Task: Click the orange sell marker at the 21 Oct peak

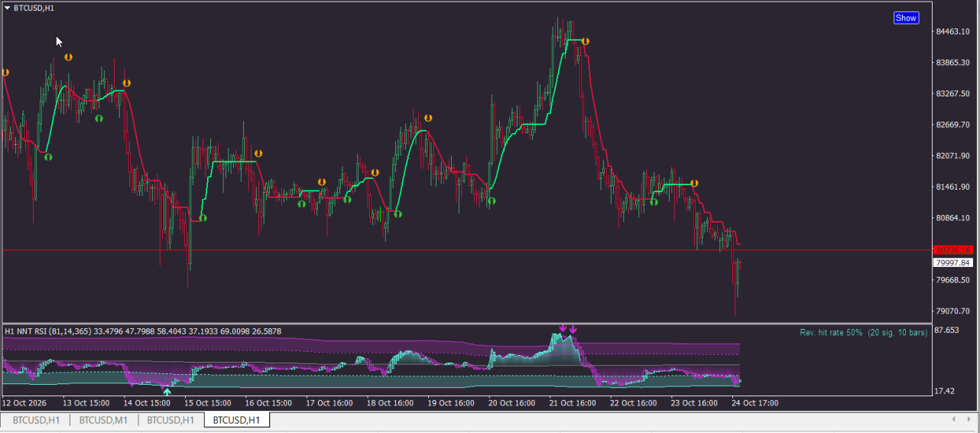Action: click(x=585, y=41)
